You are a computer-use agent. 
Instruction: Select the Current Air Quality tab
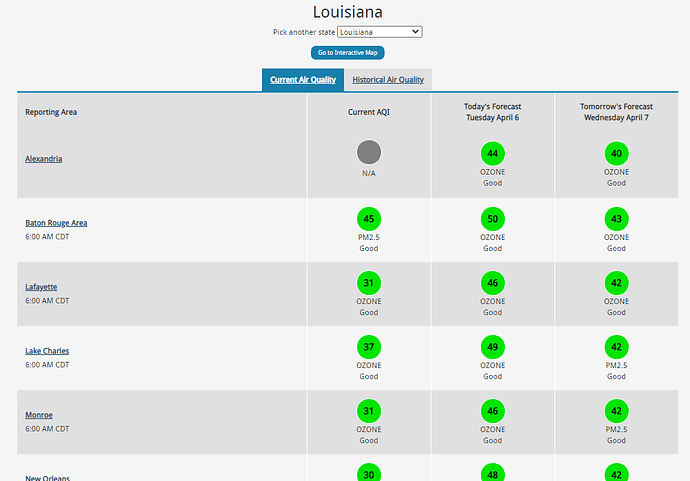point(303,80)
